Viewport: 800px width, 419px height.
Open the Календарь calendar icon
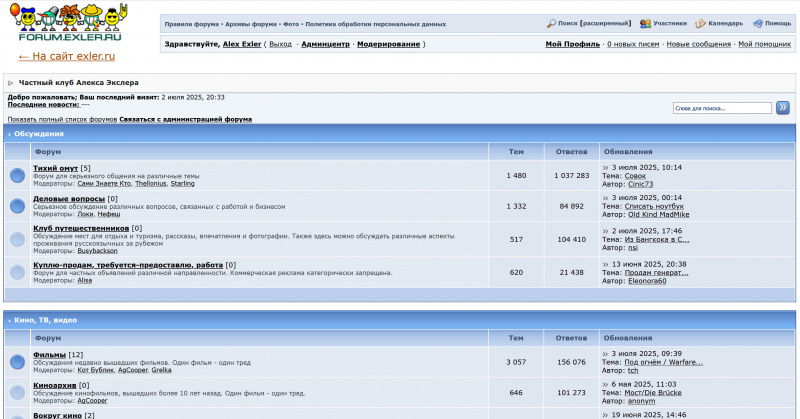click(701, 23)
